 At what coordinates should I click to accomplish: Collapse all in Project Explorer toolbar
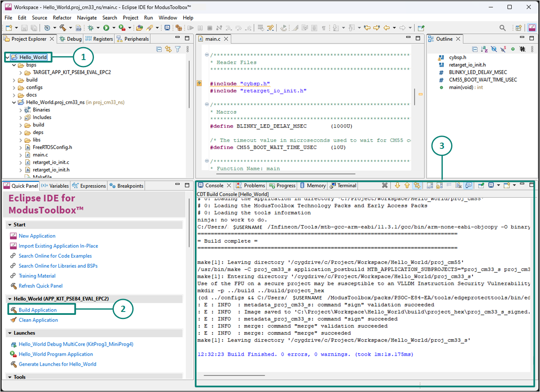[x=159, y=49]
